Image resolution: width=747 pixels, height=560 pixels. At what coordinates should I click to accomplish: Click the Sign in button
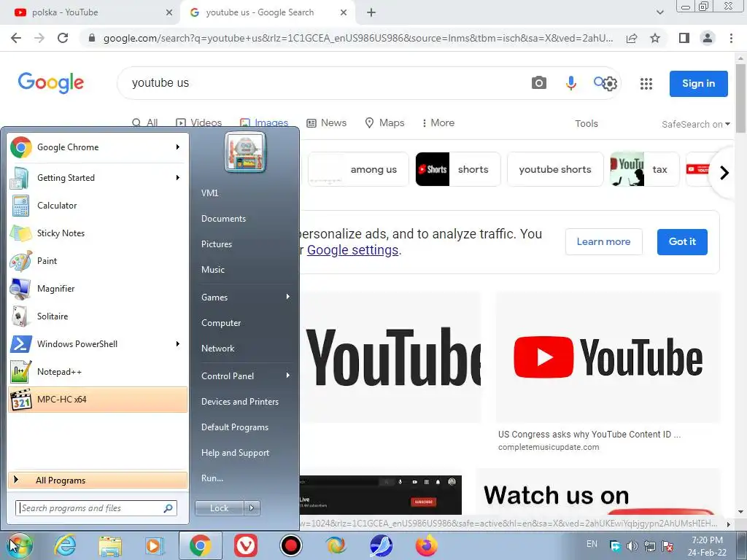pyautogui.click(x=698, y=83)
